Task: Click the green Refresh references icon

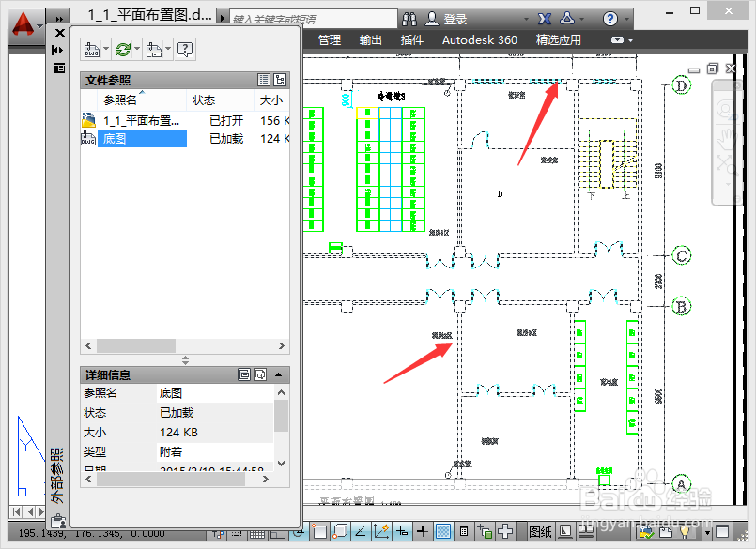Action: (x=123, y=49)
